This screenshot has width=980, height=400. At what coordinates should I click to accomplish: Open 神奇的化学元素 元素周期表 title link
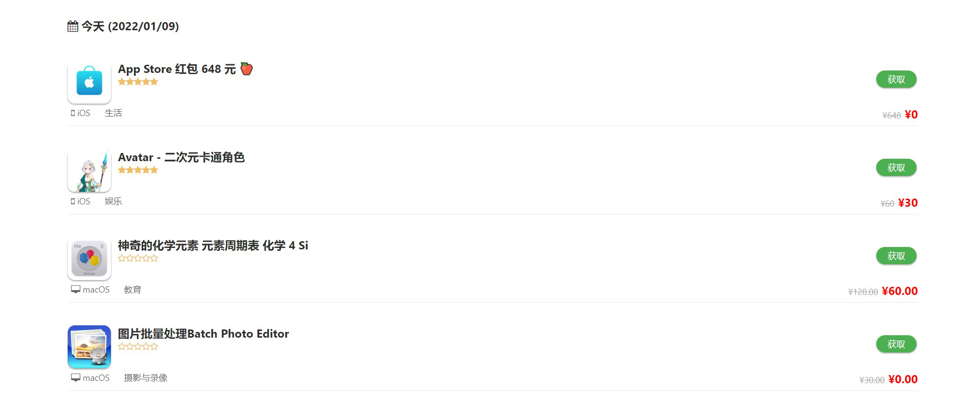213,246
